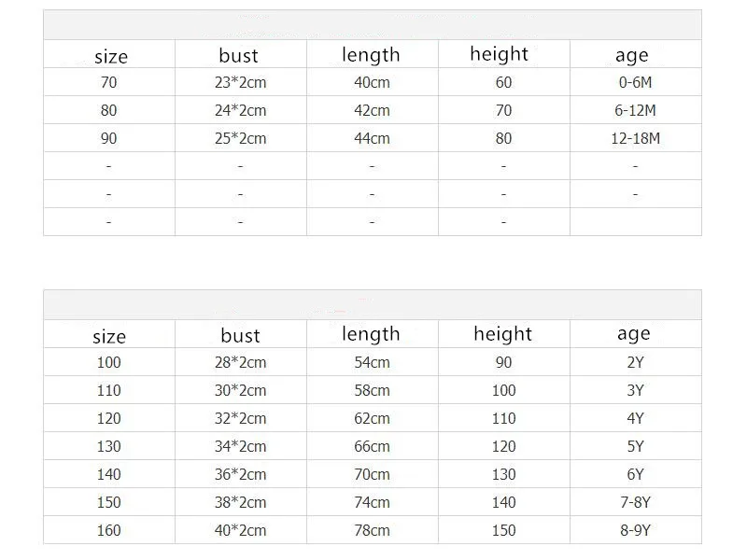This screenshot has height=560, width=747.
Task: Click the '7-8Y' age cell
Action: [x=635, y=502]
